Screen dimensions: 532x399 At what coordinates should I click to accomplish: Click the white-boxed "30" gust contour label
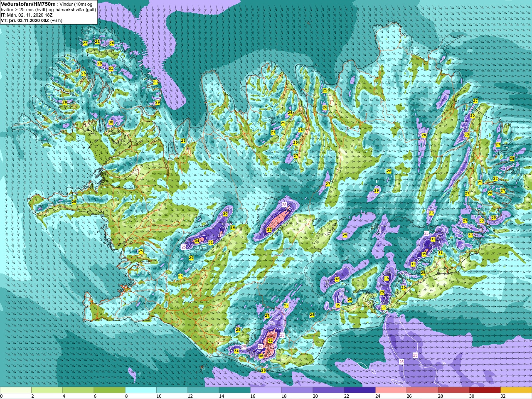tap(260, 346)
